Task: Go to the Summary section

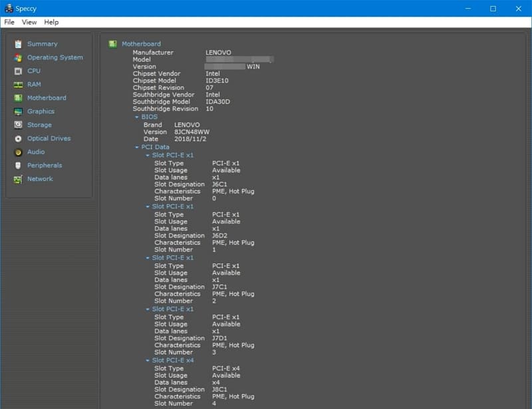Action: (x=43, y=44)
